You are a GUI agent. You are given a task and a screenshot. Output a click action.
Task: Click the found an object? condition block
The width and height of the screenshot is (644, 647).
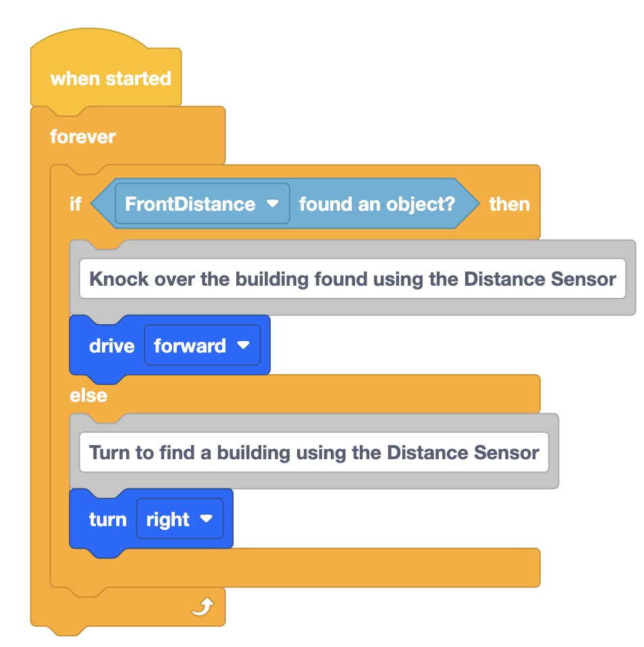tap(377, 204)
